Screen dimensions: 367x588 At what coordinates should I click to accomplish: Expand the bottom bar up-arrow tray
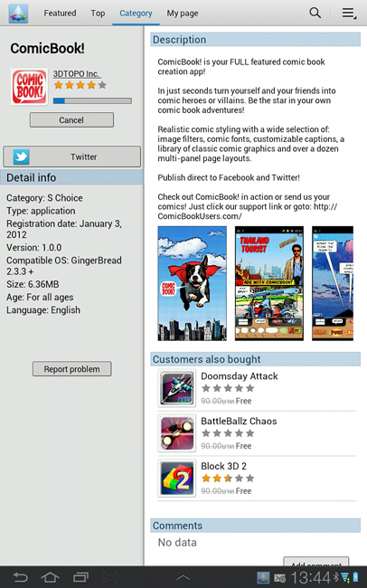click(183, 577)
